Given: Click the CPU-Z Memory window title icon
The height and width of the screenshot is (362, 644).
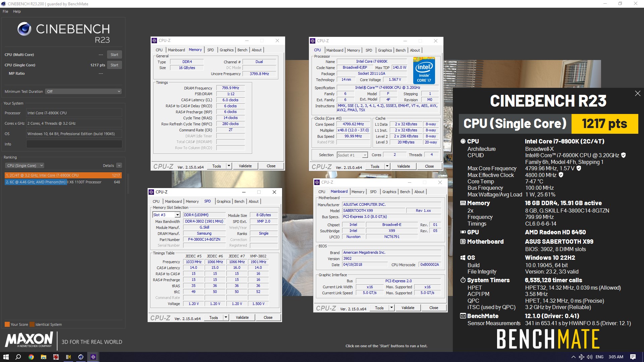Looking at the screenshot, I should (154, 41).
